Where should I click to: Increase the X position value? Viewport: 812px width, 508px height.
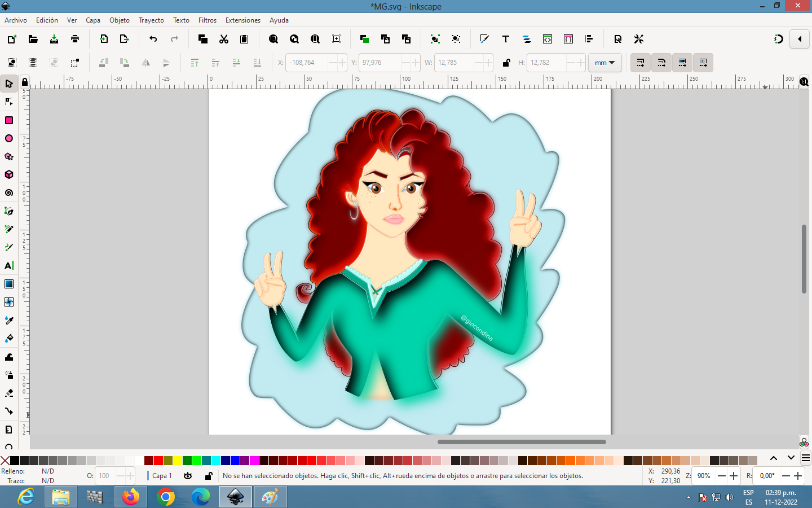tap(342, 63)
